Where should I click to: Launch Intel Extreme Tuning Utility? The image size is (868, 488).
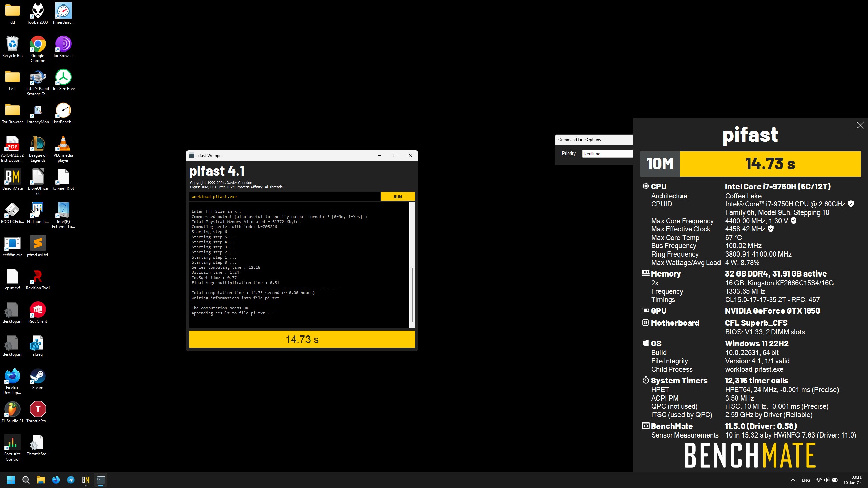point(63,215)
